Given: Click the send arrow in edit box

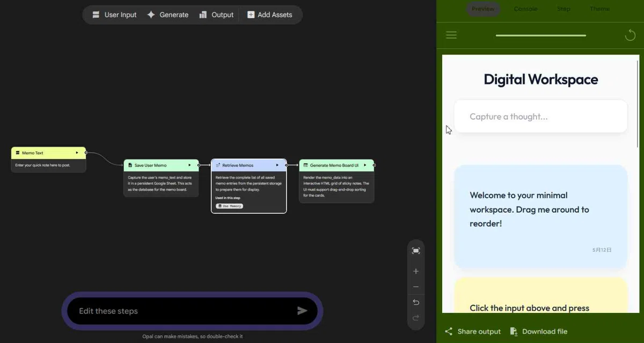Looking at the screenshot, I should [302, 311].
